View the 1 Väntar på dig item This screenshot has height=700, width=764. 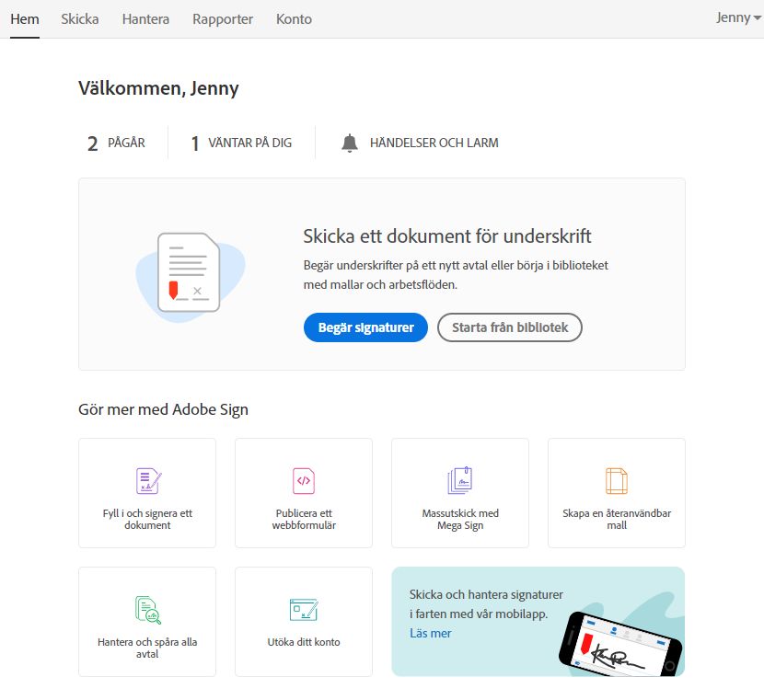pyautogui.click(x=241, y=143)
